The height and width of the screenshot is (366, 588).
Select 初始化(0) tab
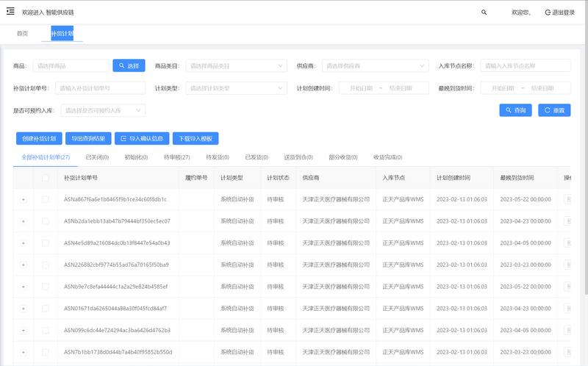(x=136, y=157)
